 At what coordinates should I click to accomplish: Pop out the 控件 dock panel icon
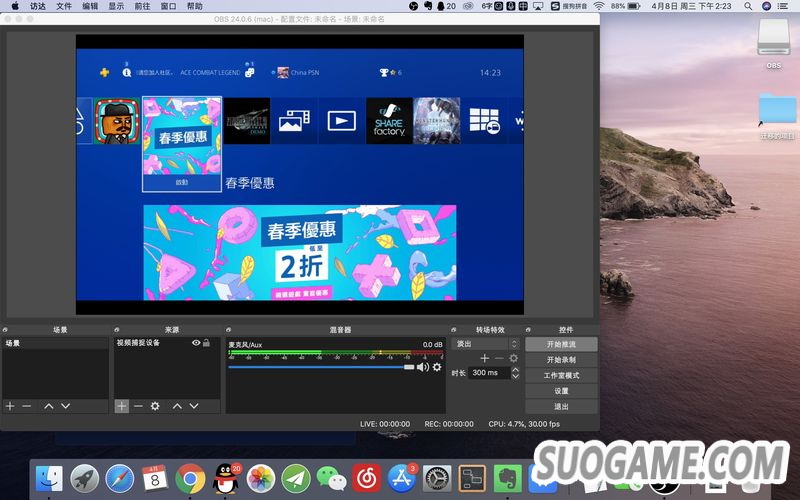[x=528, y=330]
